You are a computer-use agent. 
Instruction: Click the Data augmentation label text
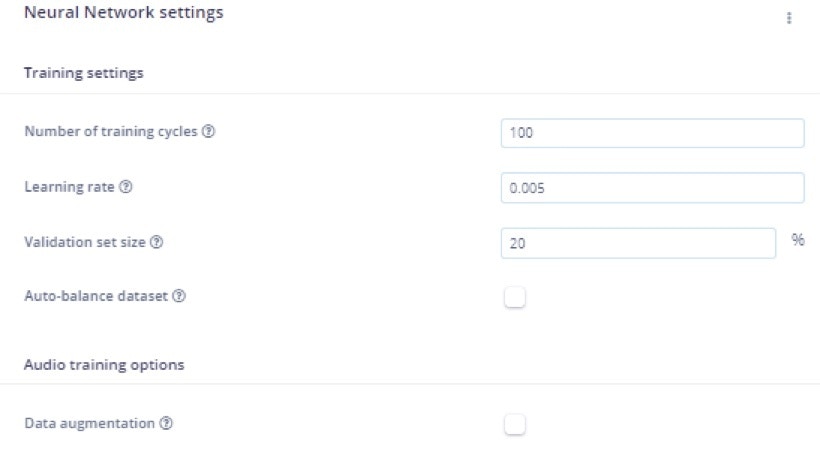90,424
